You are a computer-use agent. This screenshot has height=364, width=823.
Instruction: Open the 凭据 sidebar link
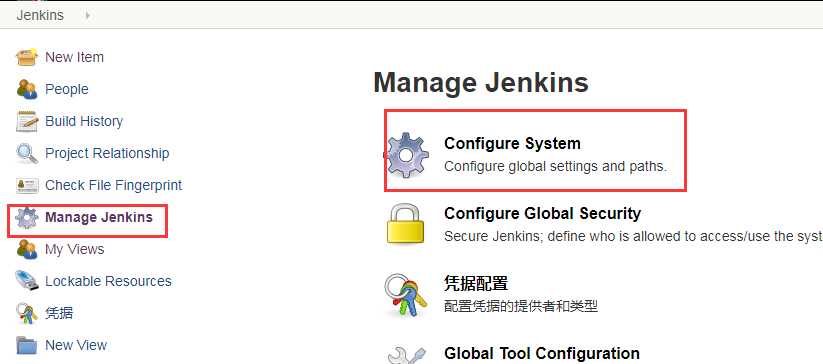tap(59, 313)
